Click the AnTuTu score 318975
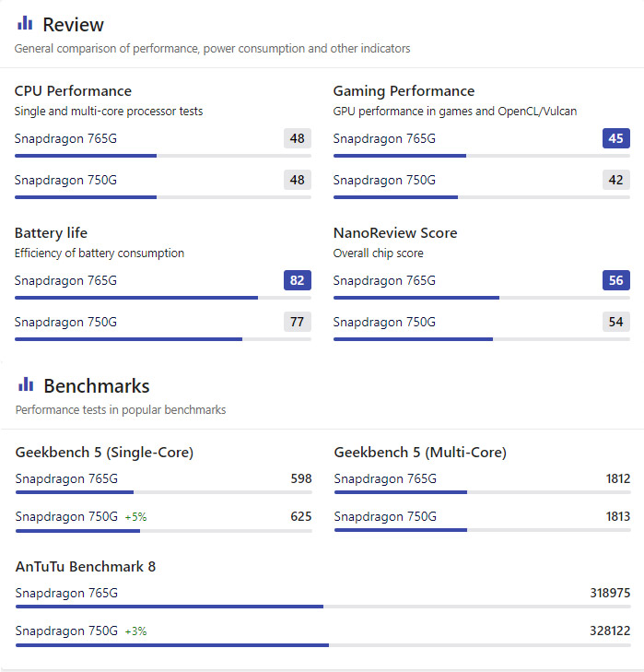Image resolution: width=644 pixels, height=672 pixels. pyautogui.click(x=610, y=593)
